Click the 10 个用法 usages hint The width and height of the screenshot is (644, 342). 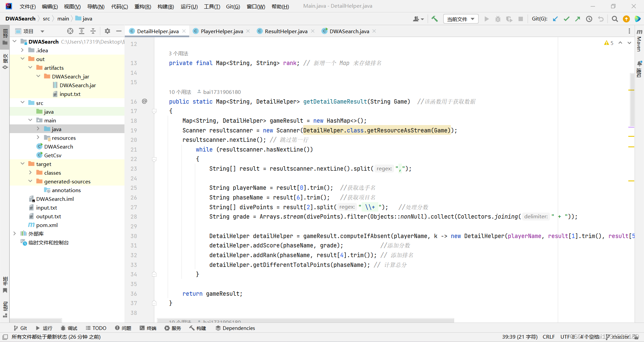tap(180, 92)
